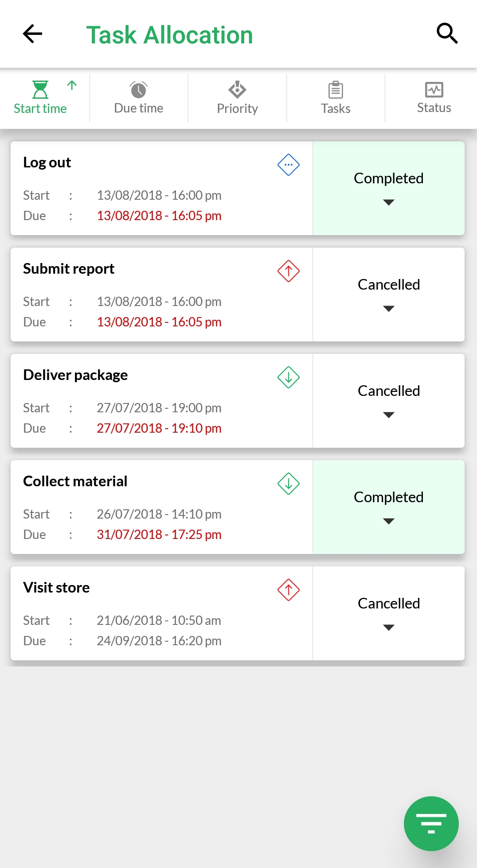Click green low-priority icon on Collect material
This screenshot has height=868, width=477.
pos(289,484)
